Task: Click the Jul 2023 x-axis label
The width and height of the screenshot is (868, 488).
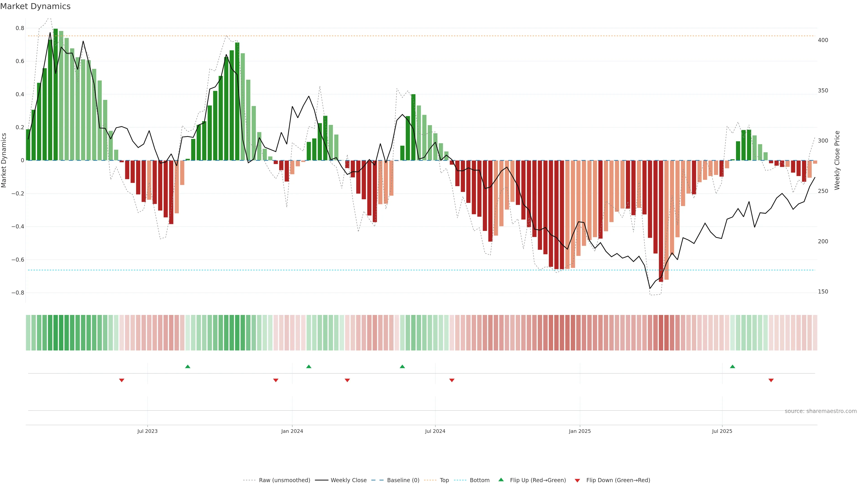Action: point(147,431)
